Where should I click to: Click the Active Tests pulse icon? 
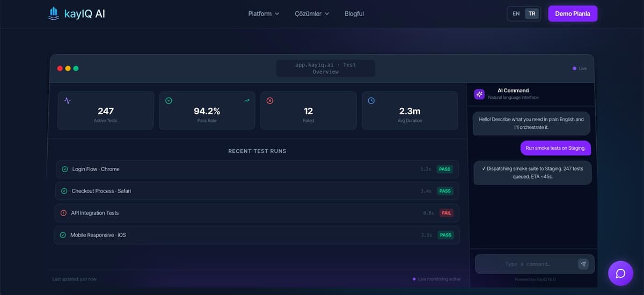click(x=68, y=100)
